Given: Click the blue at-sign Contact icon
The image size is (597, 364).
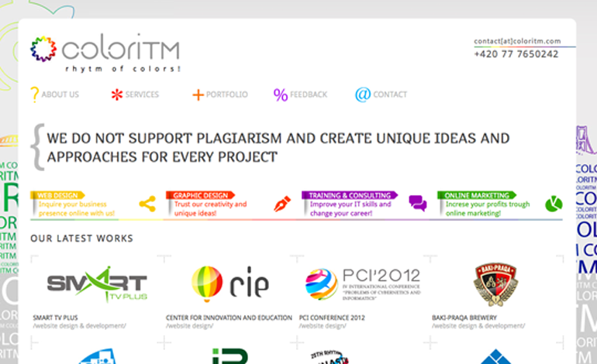Looking at the screenshot, I should click(363, 94).
